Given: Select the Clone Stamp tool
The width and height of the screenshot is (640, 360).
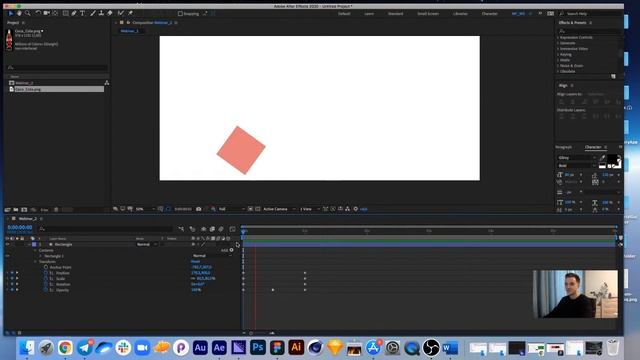Looking at the screenshot, I should (x=101, y=13).
